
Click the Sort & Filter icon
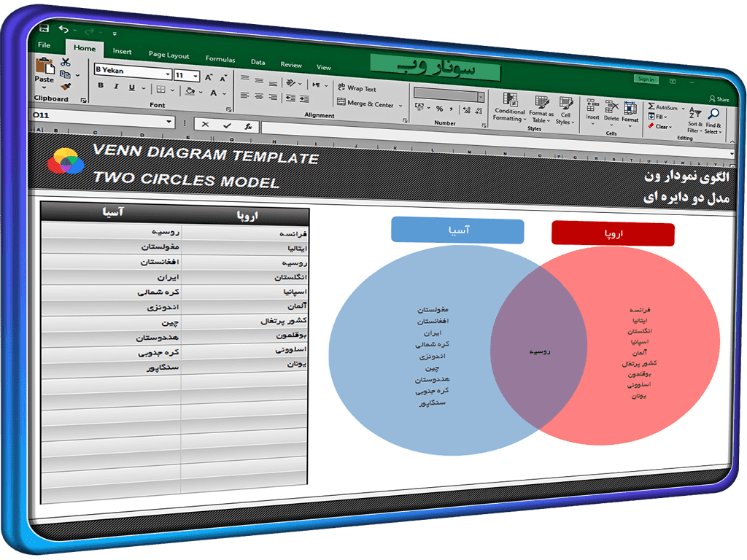[x=695, y=113]
